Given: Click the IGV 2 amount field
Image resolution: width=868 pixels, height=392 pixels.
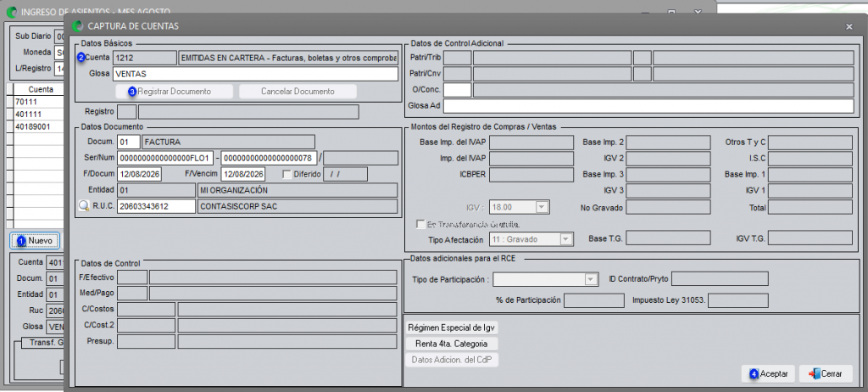Looking at the screenshot, I should point(668,159).
